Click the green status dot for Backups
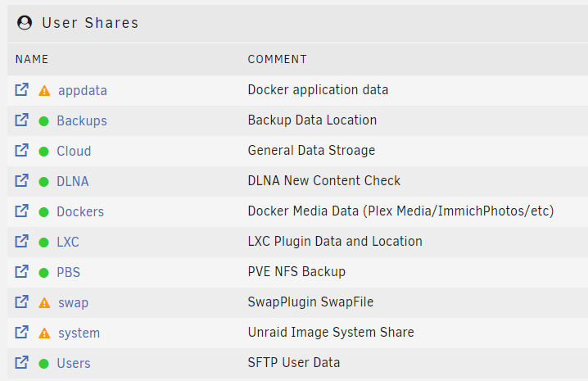This screenshot has width=588, height=381. pos(44,121)
